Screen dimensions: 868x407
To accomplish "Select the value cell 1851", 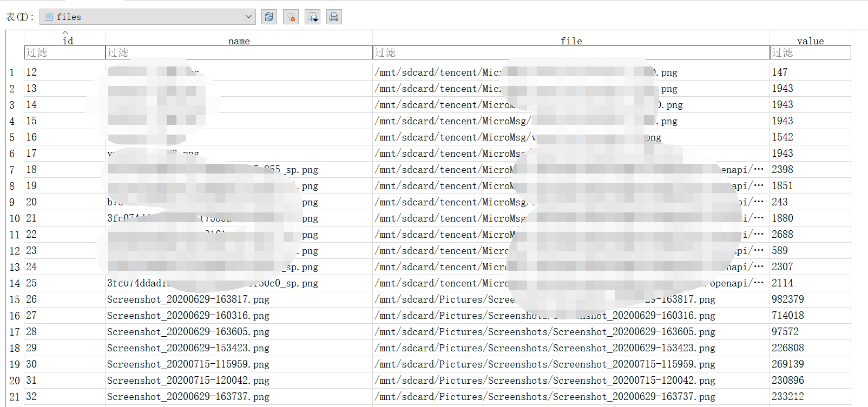I will (x=811, y=186).
